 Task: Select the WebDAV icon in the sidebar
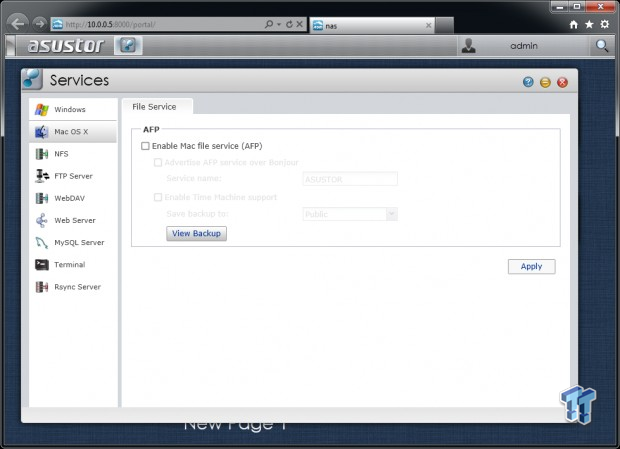[x=42, y=198]
